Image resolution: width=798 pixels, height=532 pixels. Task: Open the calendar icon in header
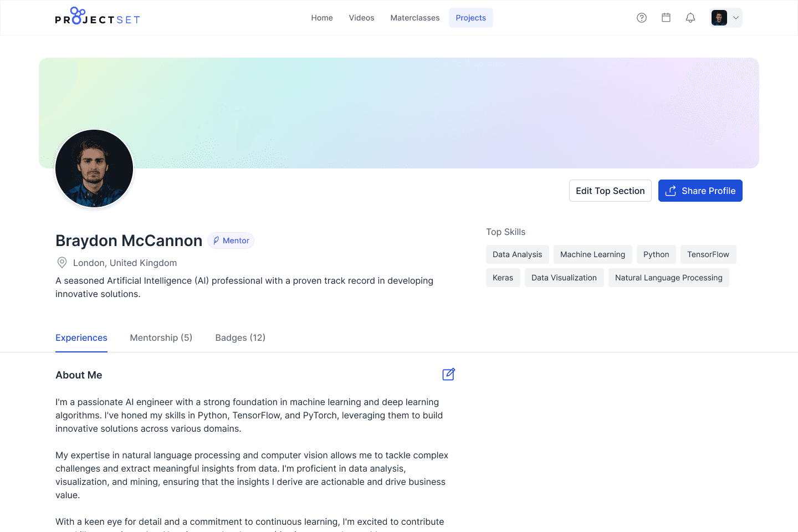click(x=666, y=18)
